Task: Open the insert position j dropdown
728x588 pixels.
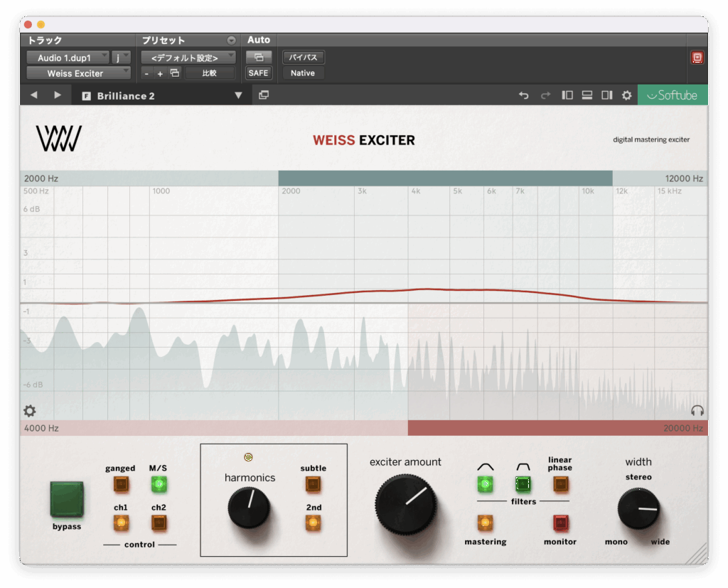Action: pyautogui.click(x=121, y=58)
